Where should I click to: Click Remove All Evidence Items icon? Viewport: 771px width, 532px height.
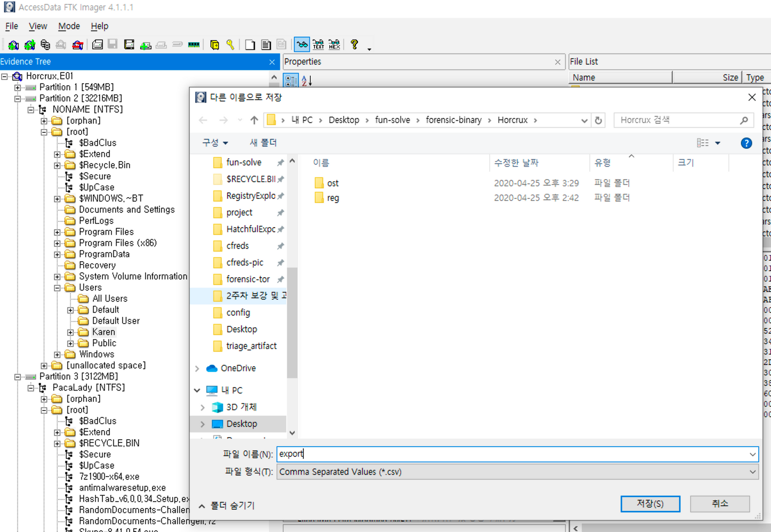(x=78, y=45)
